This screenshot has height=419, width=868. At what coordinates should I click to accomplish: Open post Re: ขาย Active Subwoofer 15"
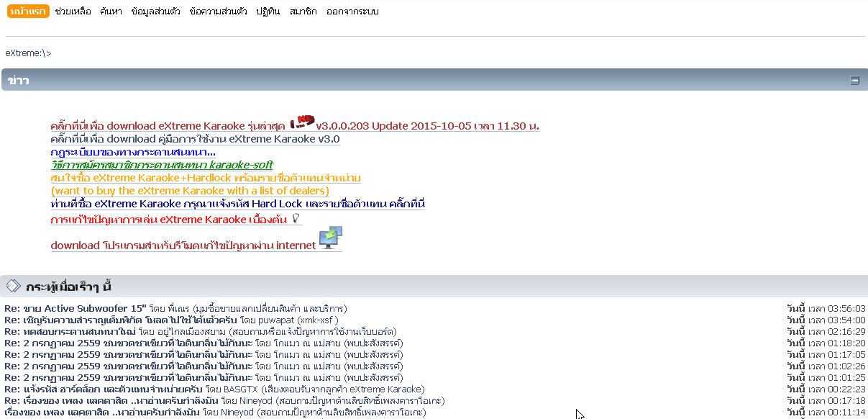pos(76,309)
